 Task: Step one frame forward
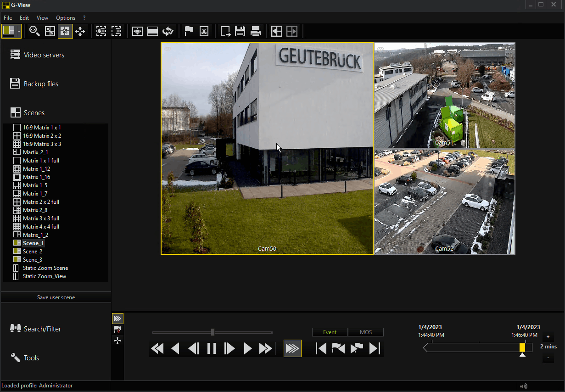click(x=229, y=349)
